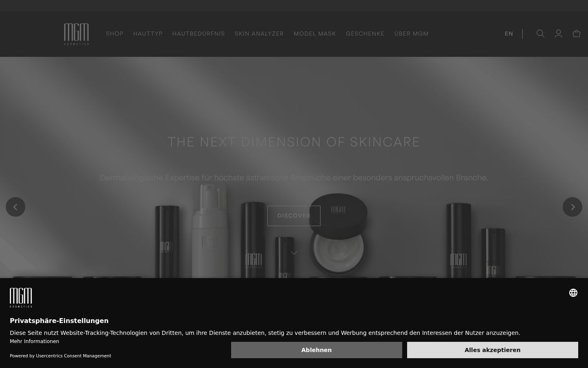
Task: Click the DISCOVER button
Action: (294, 216)
